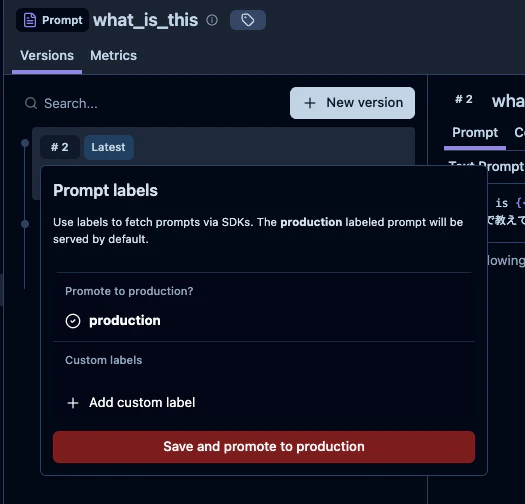This screenshot has width=525, height=504.
Task: Click the plus icon in New version
Action: pyautogui.click(x=310, y=103)
